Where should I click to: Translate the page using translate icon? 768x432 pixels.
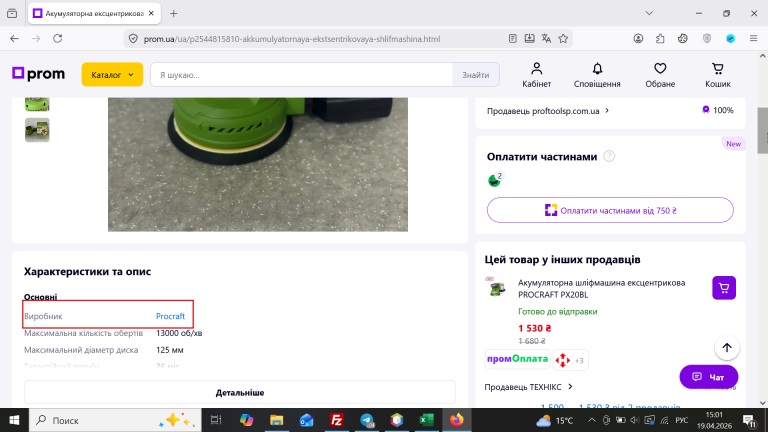(x=546, y=39)
